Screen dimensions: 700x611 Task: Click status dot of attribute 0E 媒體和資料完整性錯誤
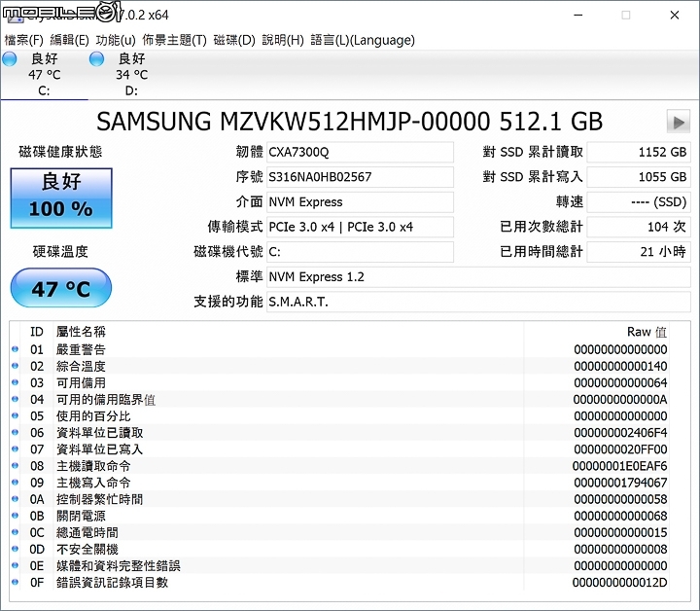pyautogui.click(x=15, y=565)
